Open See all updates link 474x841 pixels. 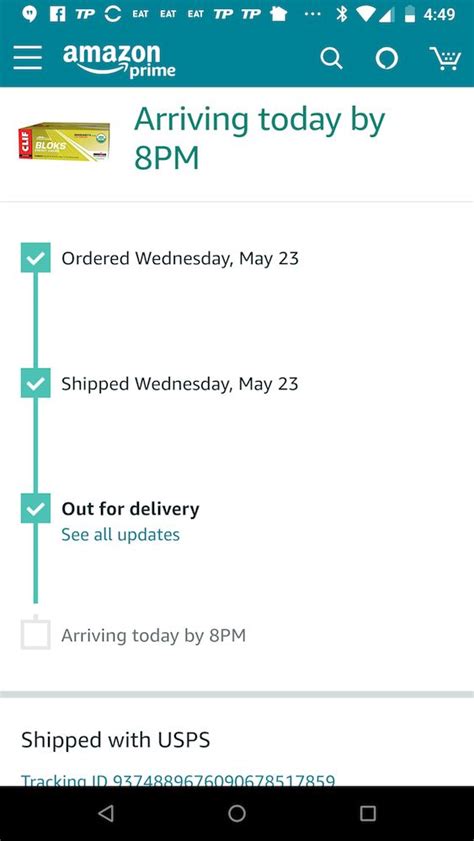[x=120, y=535]
